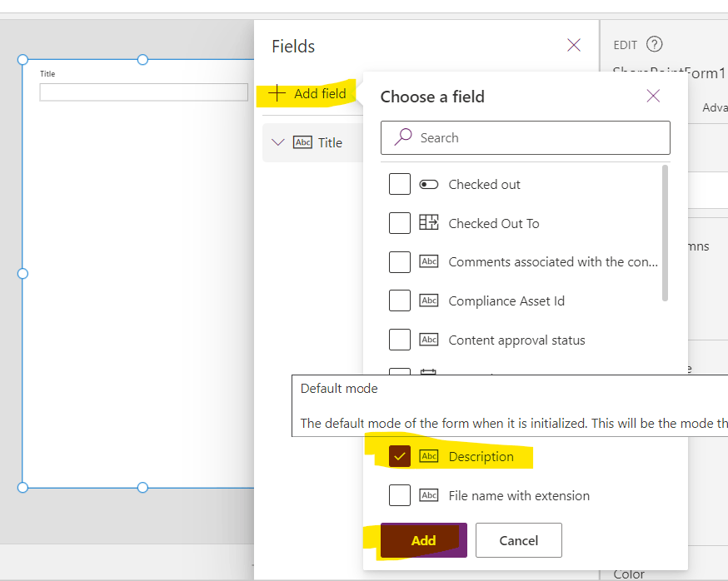Screen dimensions: 728x581
Task: Expand the Title field chevron
Action: [277, 142]
